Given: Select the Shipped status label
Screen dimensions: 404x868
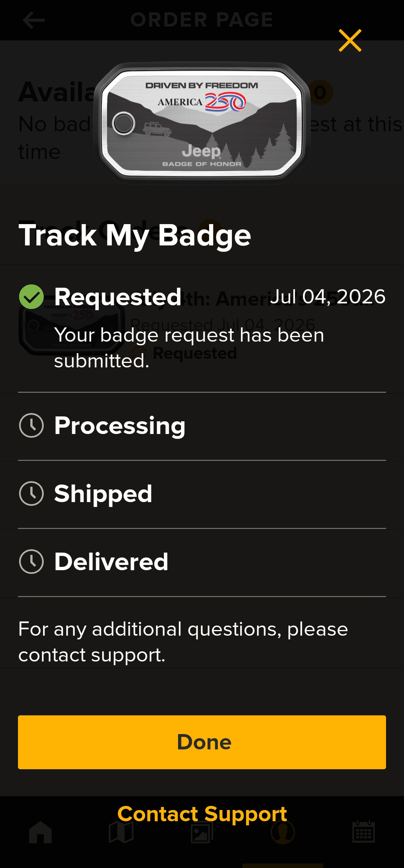Looking at the screenshot, I should click(103, 494).
